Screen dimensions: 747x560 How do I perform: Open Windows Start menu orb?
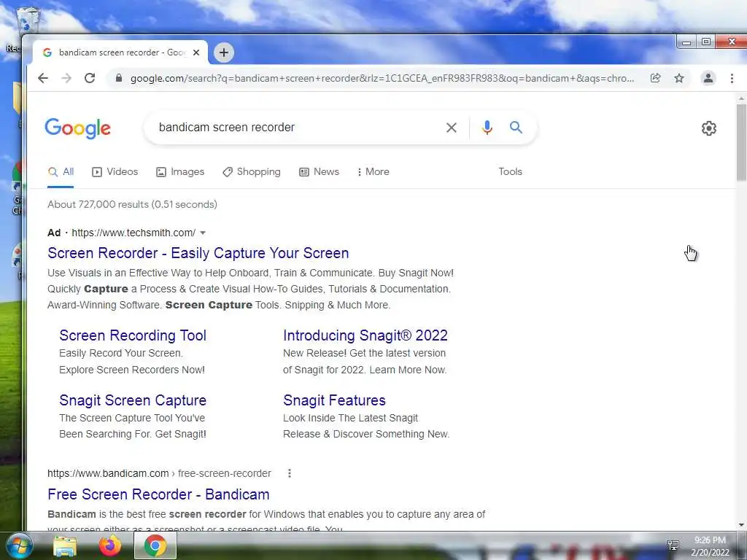coord(20,545)
